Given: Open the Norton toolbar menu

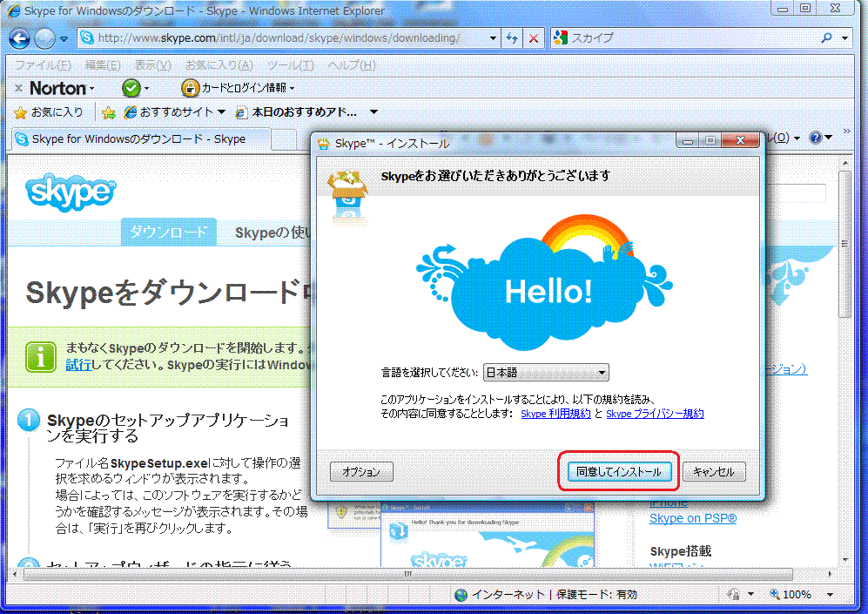Looking at the screenshot, I should (62, 88).
